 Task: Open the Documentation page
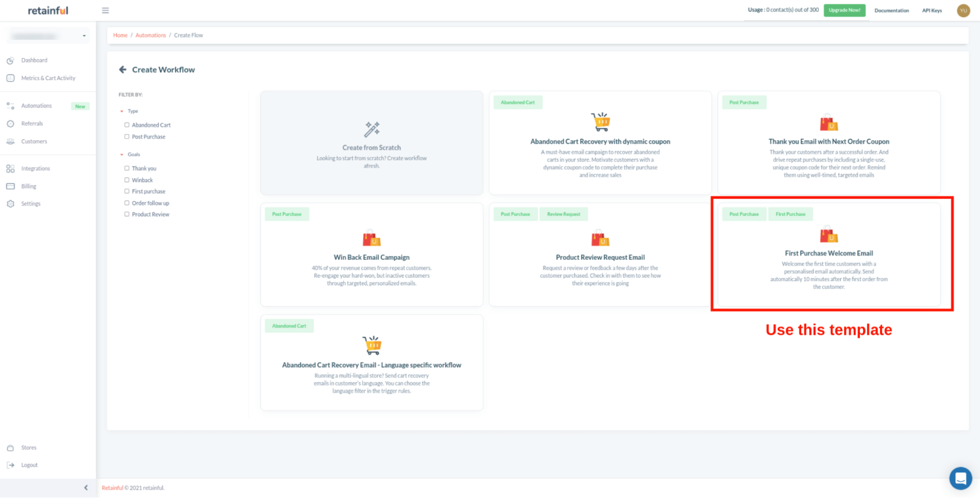892,10
